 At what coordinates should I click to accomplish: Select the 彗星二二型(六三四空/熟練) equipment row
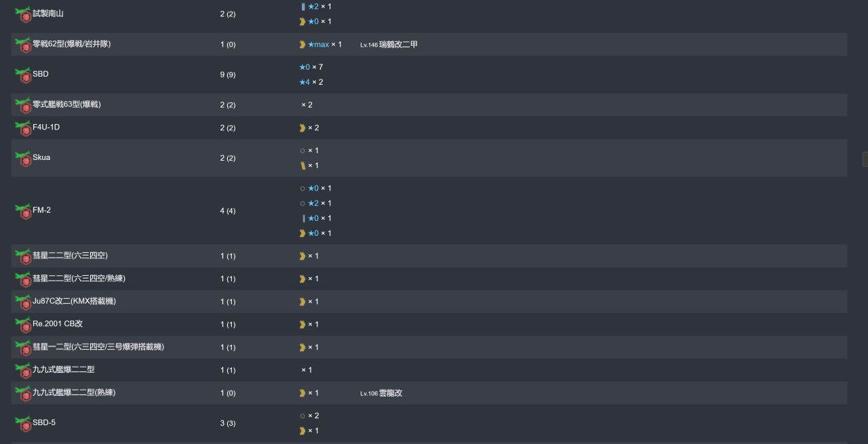[x=429, y=279]
